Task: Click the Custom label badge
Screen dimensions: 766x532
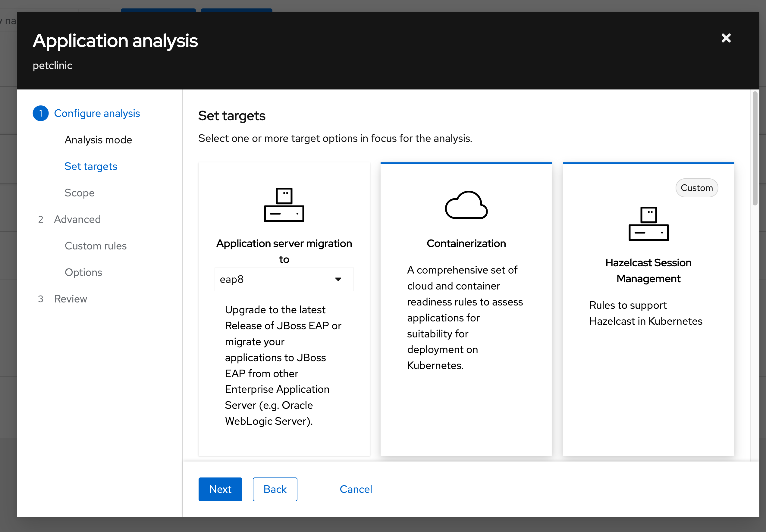Action: click(696, 188)
